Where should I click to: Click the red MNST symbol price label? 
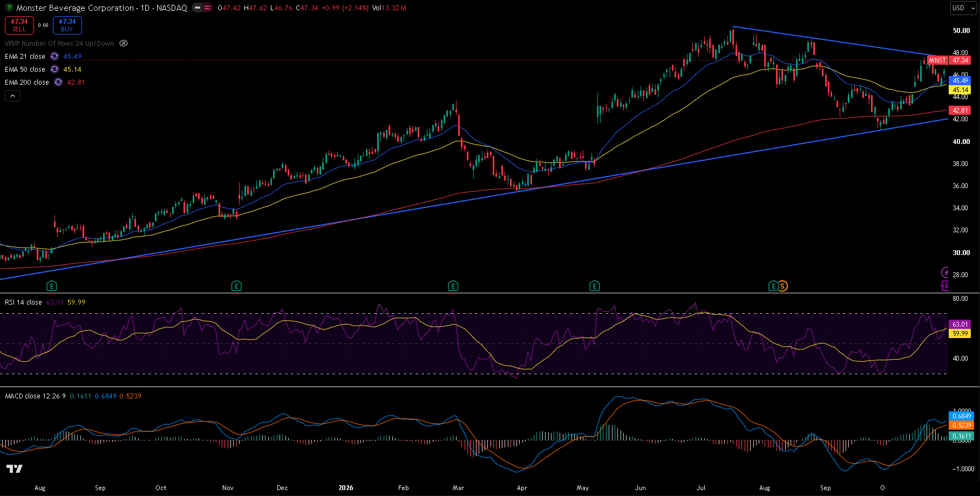(937, 60)
